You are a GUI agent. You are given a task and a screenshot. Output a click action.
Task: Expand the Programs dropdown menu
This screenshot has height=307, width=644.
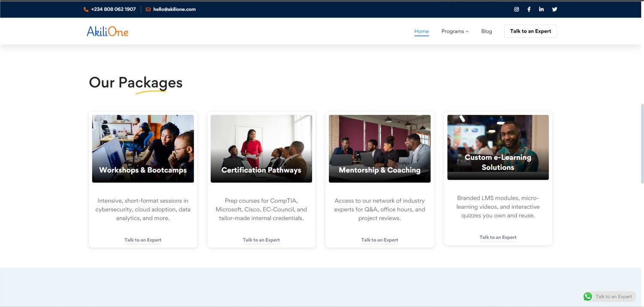pyautogui.click(x=455, y=31)
